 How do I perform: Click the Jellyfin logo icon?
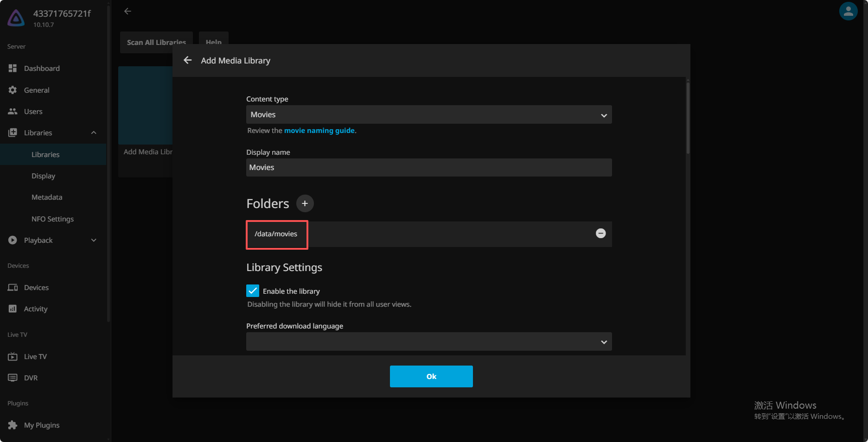pos(16,18)
